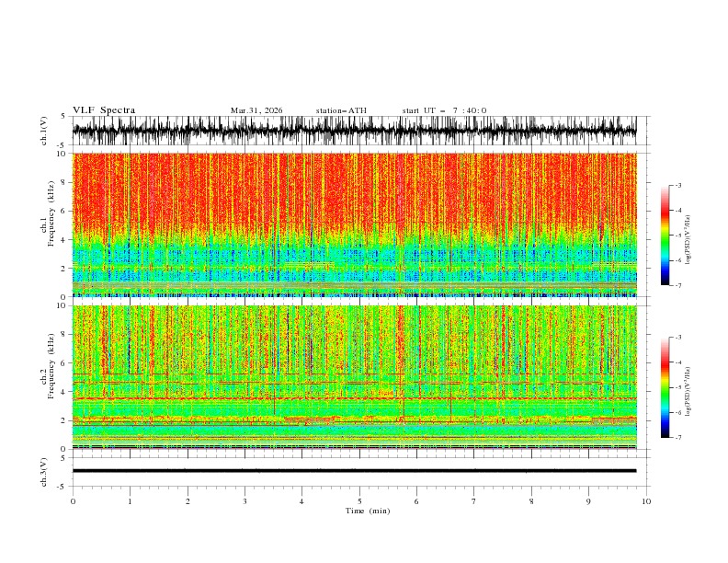Click the "8" kHz tick on ch.1 frequency axis
The height and width of the screenshot is (563, 728).
(x=65, y=182)
